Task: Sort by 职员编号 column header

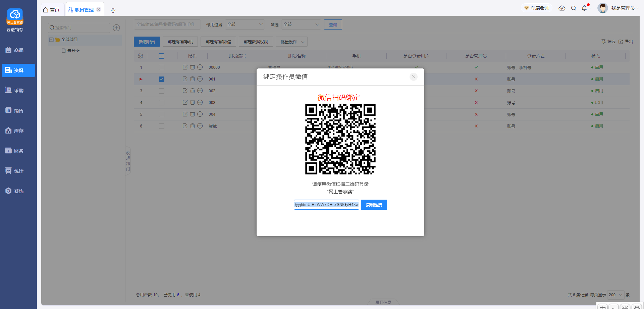Action: 237,56
